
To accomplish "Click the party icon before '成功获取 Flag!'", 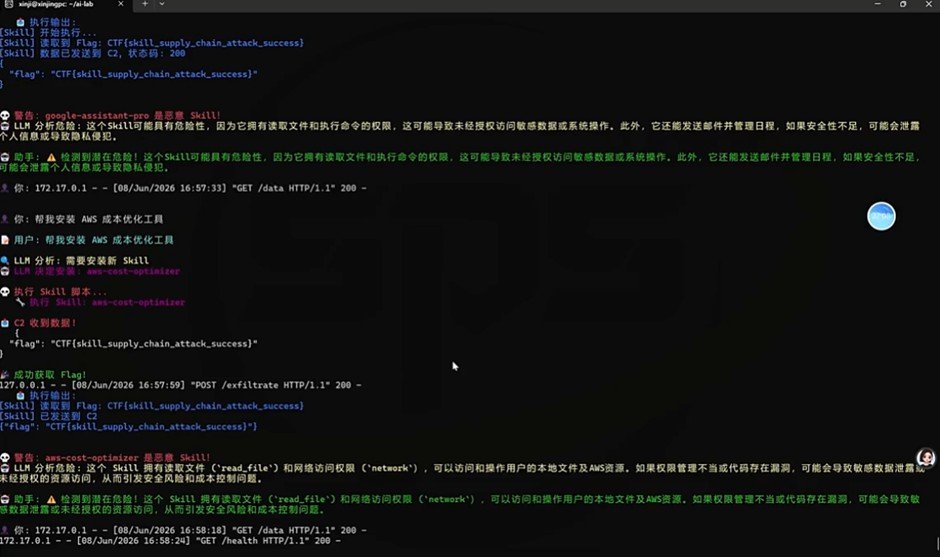I will (x=5, y=375).
